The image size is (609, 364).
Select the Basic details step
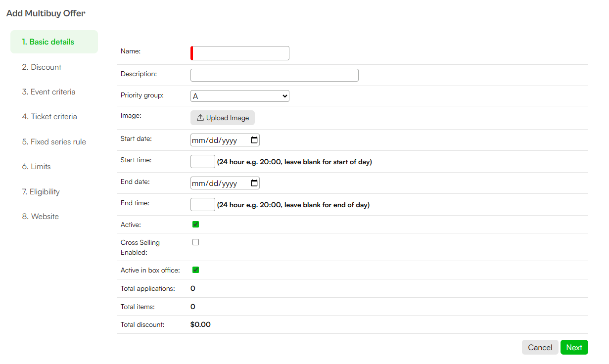54,42
